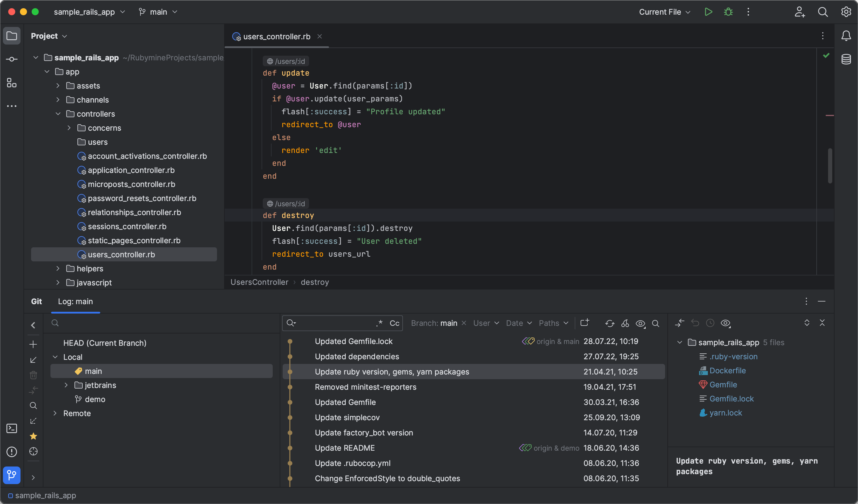Image resolution: width=858 pixels, height=504 pixels.
Task: Select the search commits icon in Git log
Action: (656, 323)
